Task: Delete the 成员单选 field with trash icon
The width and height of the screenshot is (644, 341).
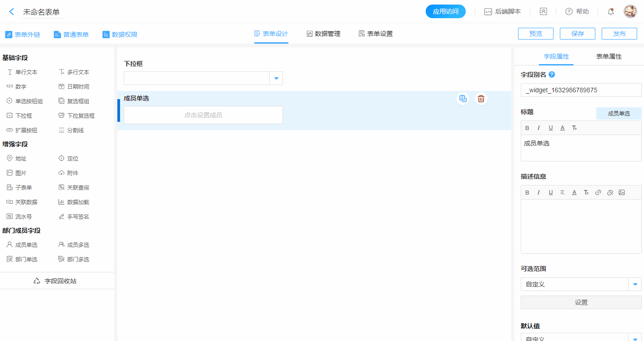Action: point(481,98)
